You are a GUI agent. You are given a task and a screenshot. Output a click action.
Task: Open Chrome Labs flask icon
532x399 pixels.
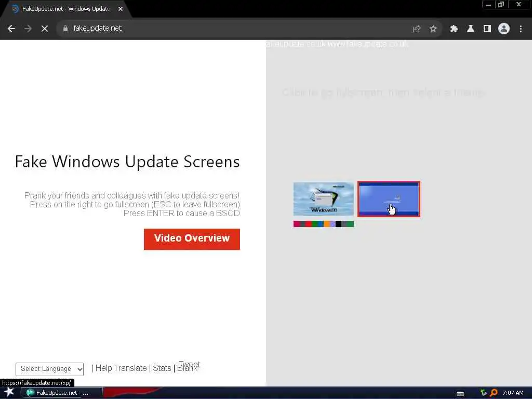471,29
